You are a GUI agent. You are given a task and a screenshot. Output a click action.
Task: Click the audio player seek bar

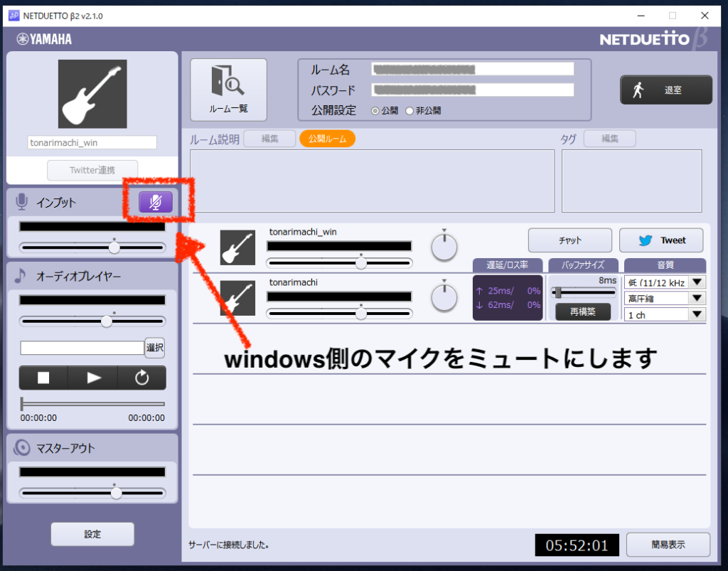92,404
